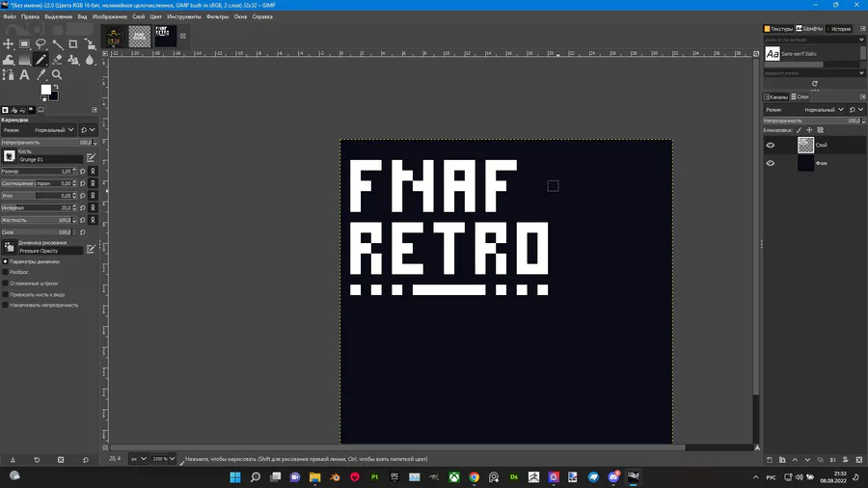Link brush size to brush native size
868x488 pixels.
click(93, 171)
